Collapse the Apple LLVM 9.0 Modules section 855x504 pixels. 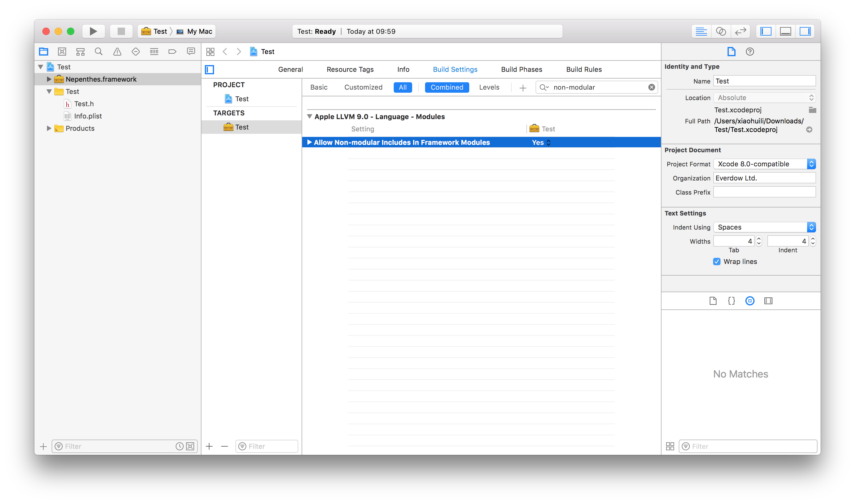point(310,117)
